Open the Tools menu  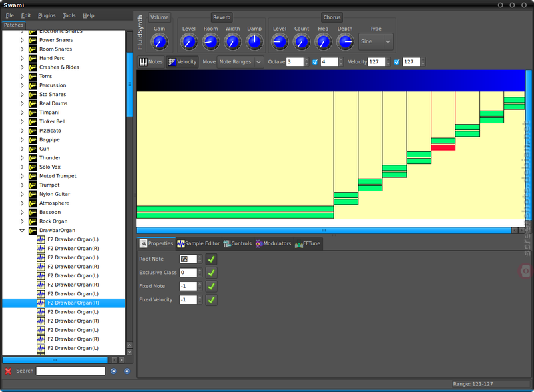point(69,15)
